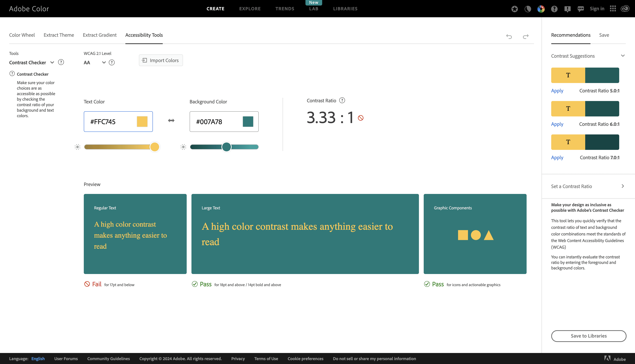Click Pass check icon under Large Text
Screen dimensions: 635x364
[195, 284]
